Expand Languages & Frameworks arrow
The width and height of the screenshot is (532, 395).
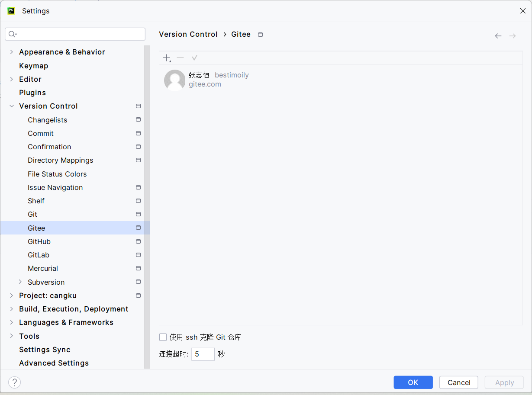(11, 322)
